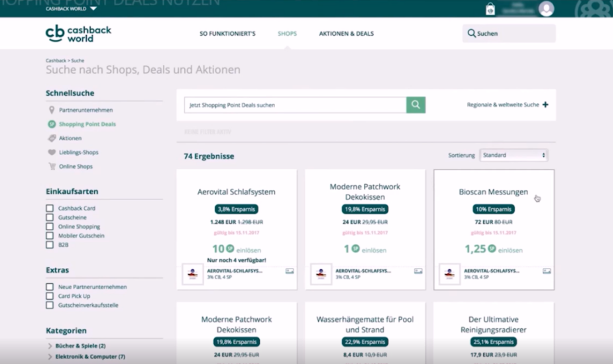Click the magnifier icon in Suchen field
The width and height of the screenshot is (613, 364).
pyautogui.click(x=471, y=34)
